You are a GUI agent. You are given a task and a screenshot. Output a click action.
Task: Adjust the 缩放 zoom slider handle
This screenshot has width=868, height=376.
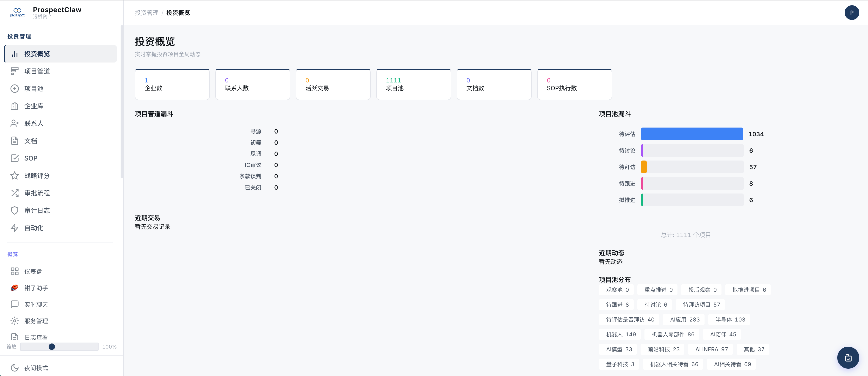[x=52, y=346]
